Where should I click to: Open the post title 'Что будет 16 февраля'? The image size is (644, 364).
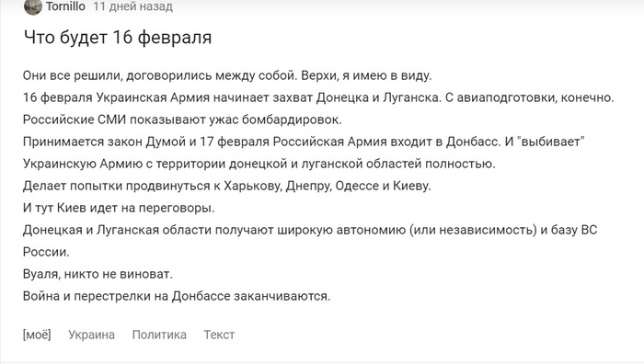click(118, 38)
